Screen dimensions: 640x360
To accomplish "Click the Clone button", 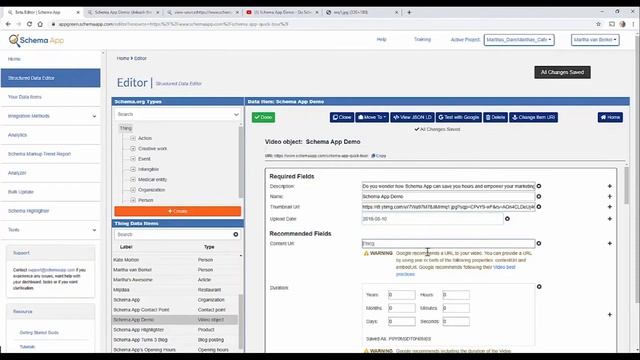I will coord(342,117).
